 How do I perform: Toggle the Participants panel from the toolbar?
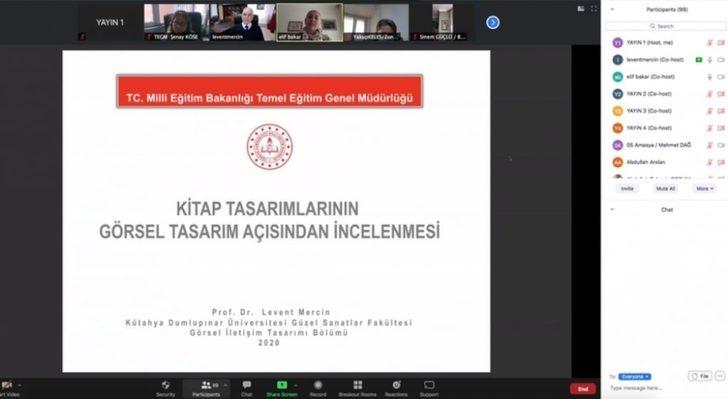(x=206, y=388)
